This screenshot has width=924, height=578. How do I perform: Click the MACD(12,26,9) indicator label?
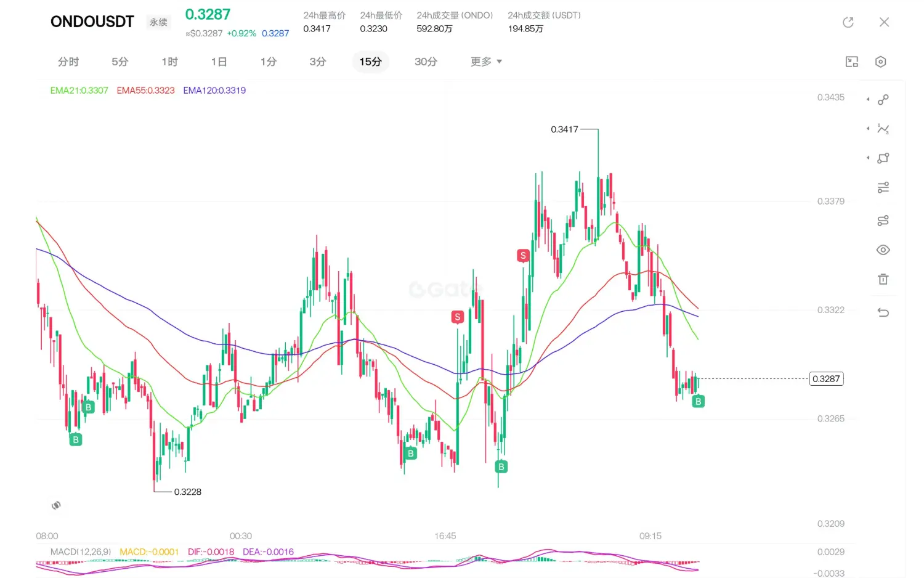point(81,552)
